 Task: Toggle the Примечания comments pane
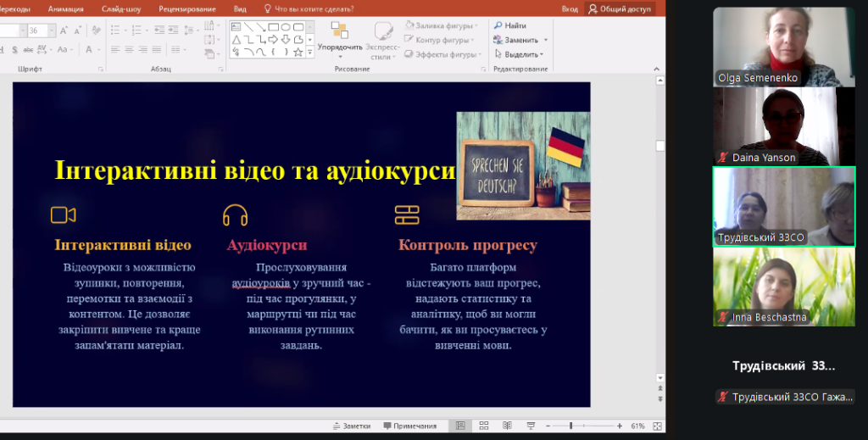click(x=409, y=426)
